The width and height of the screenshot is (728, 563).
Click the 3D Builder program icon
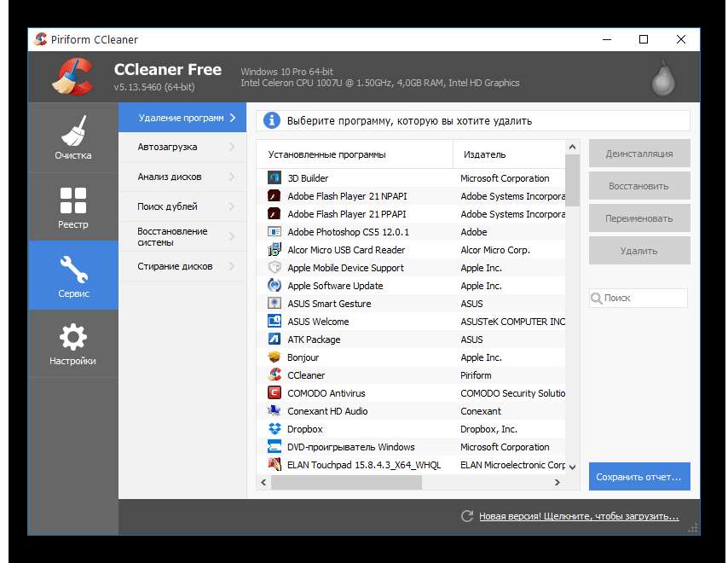274,177
